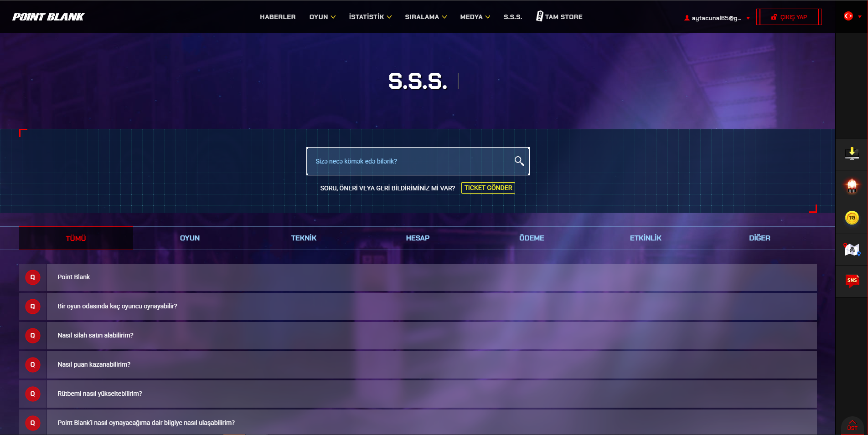Select the HESAP category tab
Screen dimensions: 868x435
[x=418, y=238]
